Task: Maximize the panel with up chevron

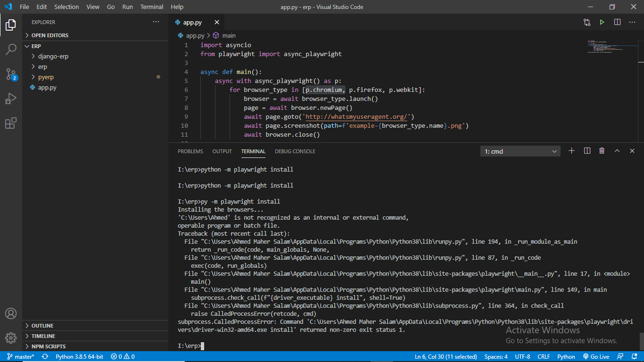Action: (617, 151)
